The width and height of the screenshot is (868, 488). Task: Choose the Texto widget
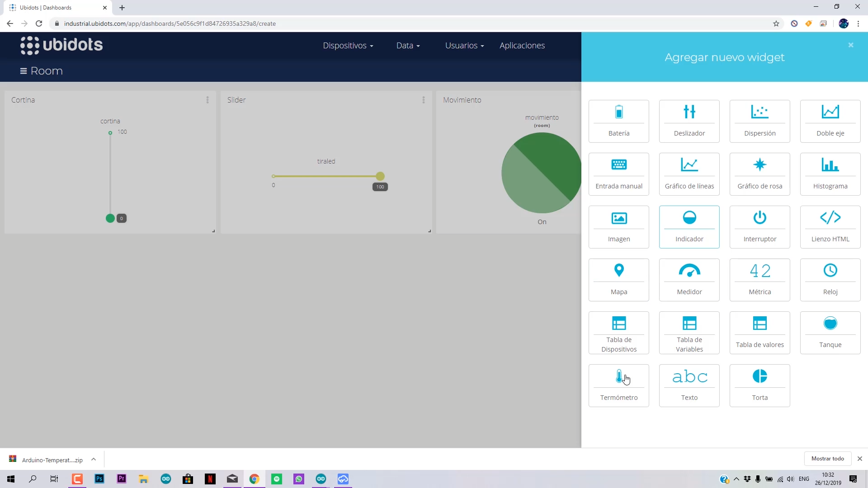click(689, 385)
